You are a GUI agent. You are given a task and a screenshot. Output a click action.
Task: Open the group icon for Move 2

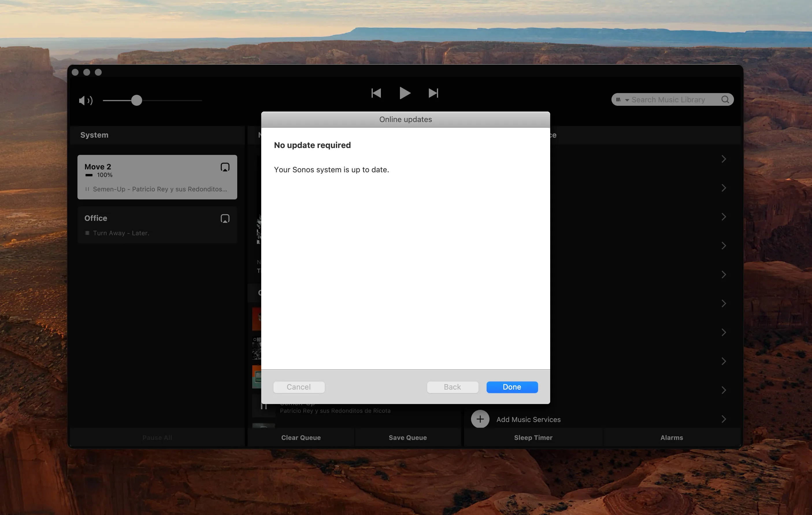coord(225,167)
